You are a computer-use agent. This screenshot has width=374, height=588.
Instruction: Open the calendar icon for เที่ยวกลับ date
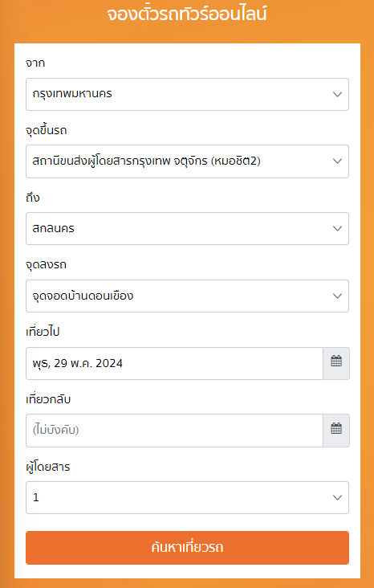point(336,430)
